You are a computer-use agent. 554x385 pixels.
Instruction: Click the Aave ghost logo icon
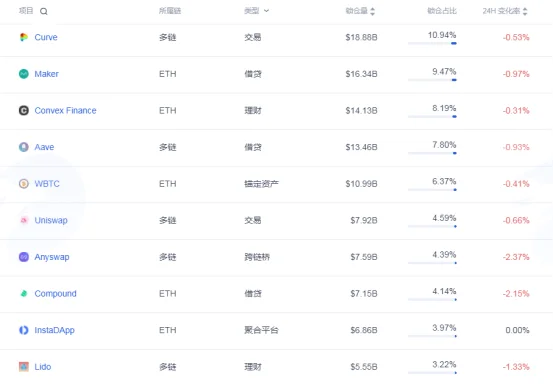(x=24, y=147)
